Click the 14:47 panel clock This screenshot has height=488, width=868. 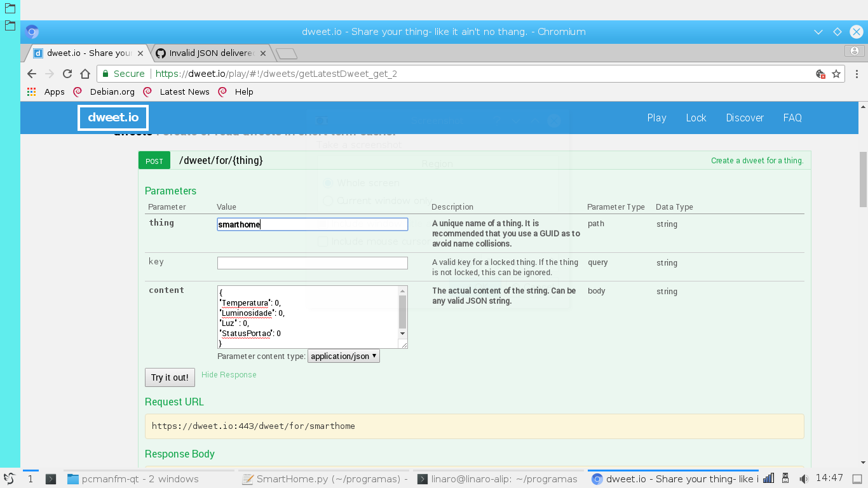pos(829,478)
